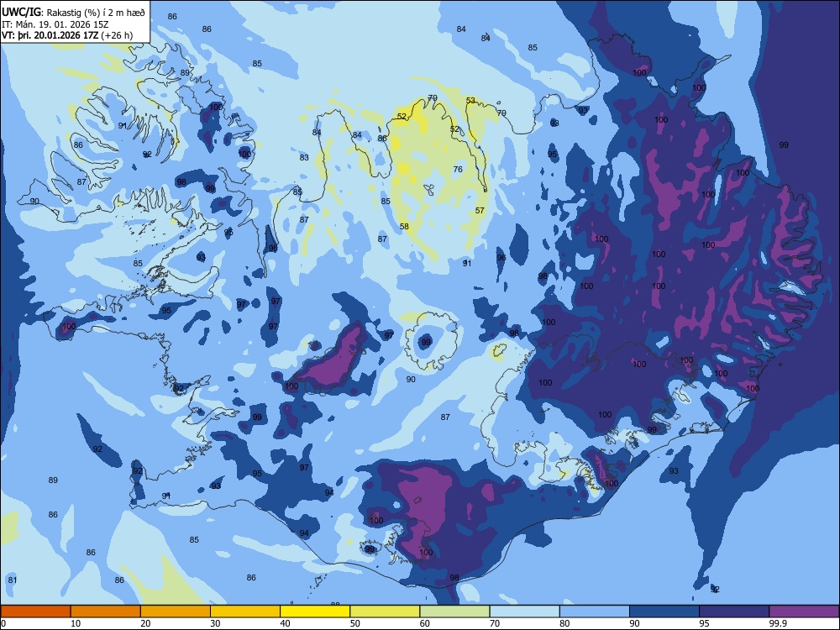Click the '83' humidity value on the map
The width and height of the screenshot is (840, 630).
click(x=304, y=158)
